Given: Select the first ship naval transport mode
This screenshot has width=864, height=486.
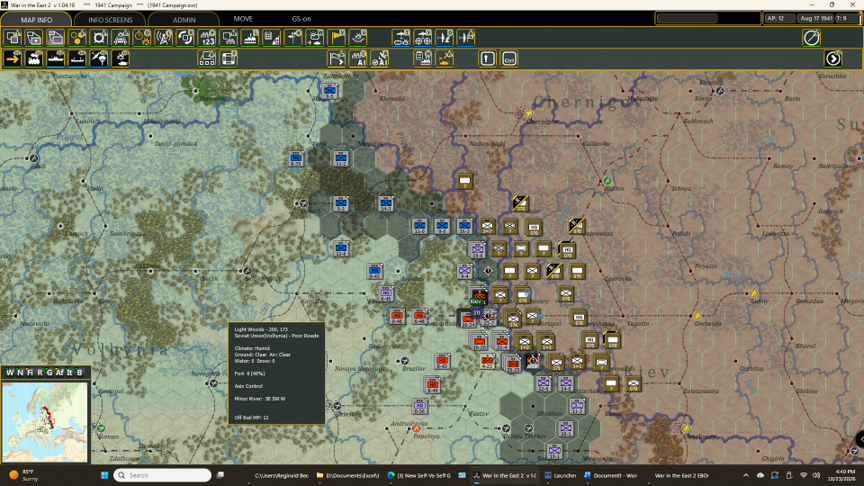Looking at the screenshot, I should (56, 58).
